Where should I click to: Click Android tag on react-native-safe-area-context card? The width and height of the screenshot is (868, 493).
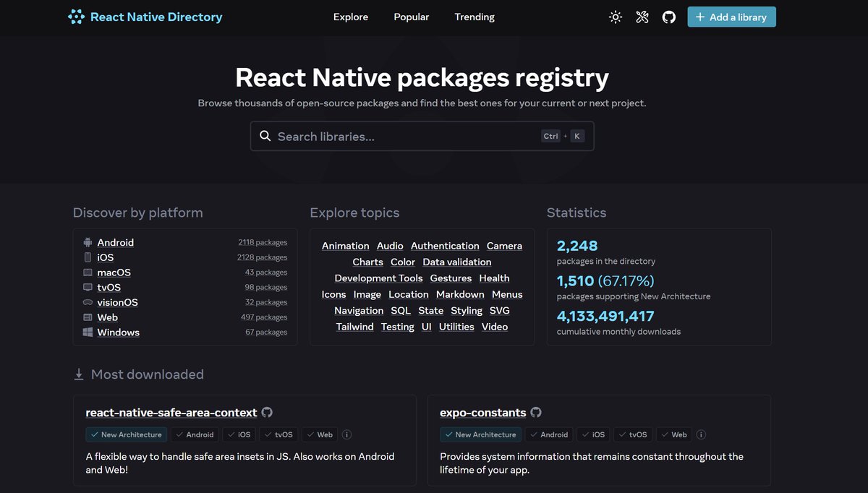(x=195, y=434)
